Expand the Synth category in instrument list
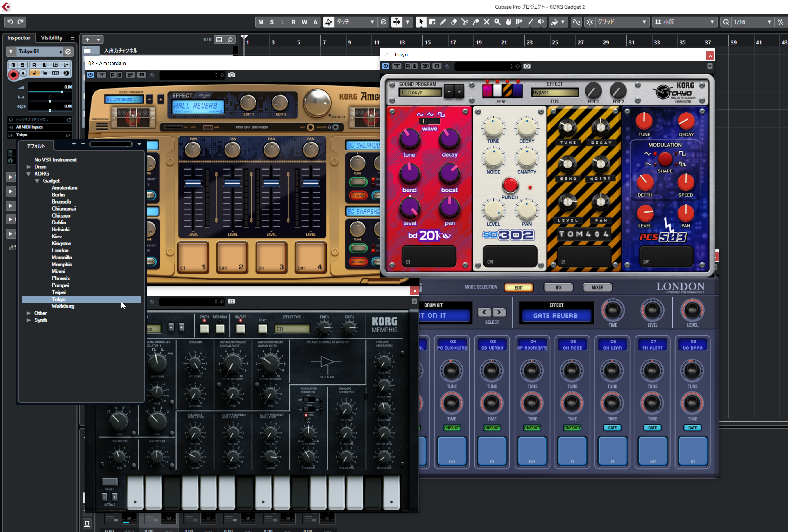Image resolution: width=788 pixels, height=532 pixels. tap(29, 321)
